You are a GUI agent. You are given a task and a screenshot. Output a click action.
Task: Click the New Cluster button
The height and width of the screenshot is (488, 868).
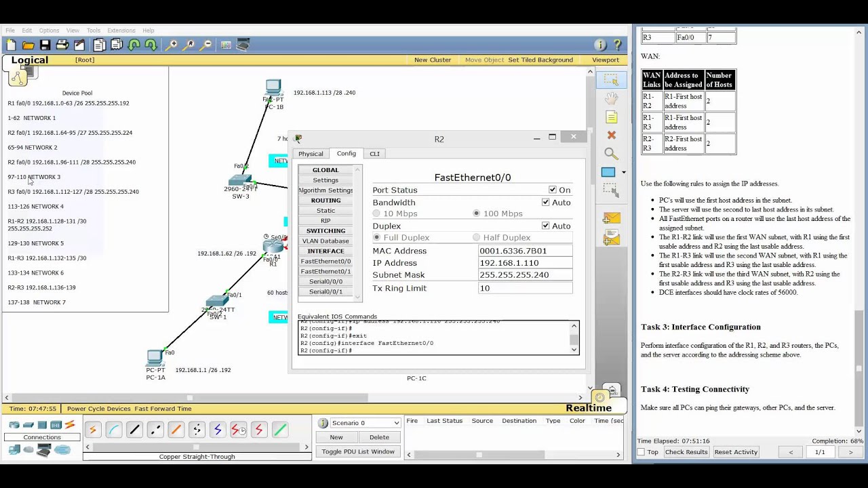pyautogui.click(x=433, y=60)
